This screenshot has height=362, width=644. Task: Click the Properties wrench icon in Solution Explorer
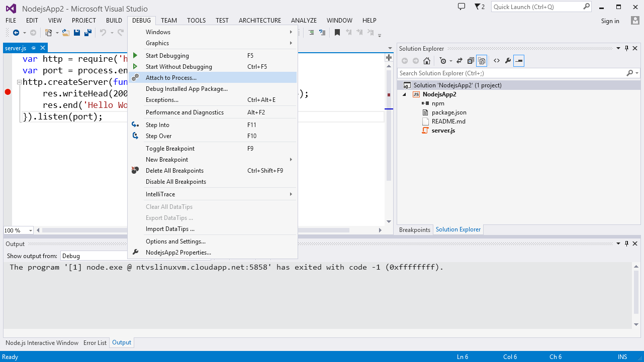[508, 61]
